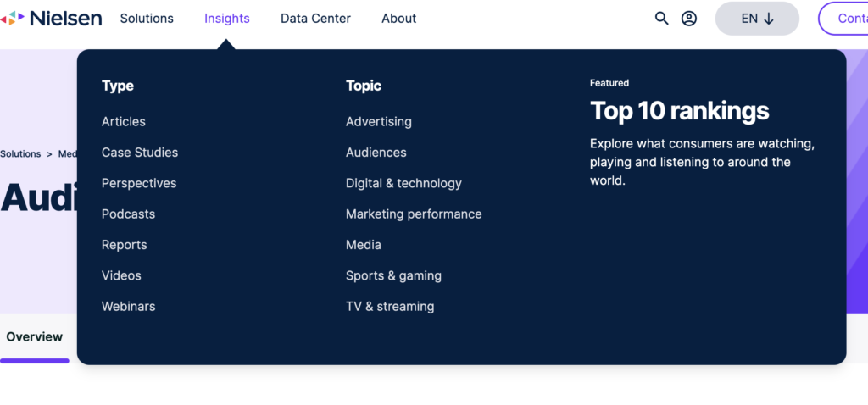Select Reports from Type list

[x=125, y=245]
